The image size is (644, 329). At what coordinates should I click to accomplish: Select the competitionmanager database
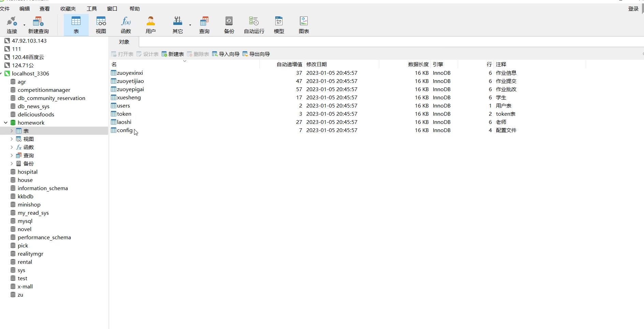[44, 90]
